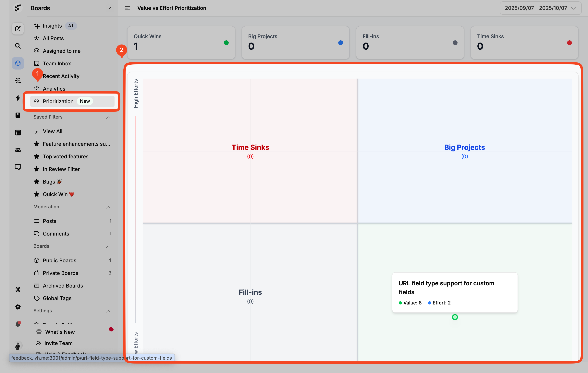
Task: Click the Quick Wins summary card
Action: click(181, 43)
